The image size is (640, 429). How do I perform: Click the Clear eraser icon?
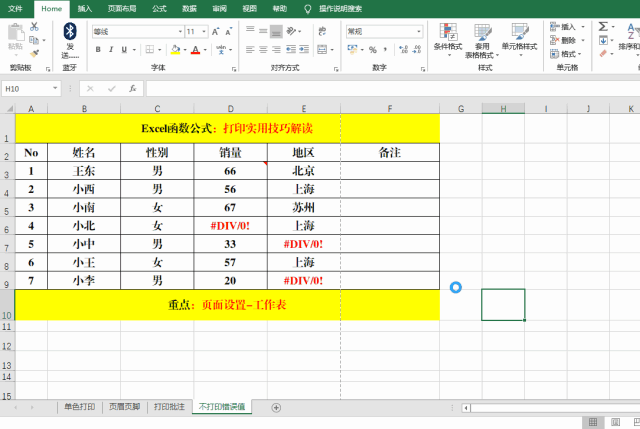click(603, 53)
